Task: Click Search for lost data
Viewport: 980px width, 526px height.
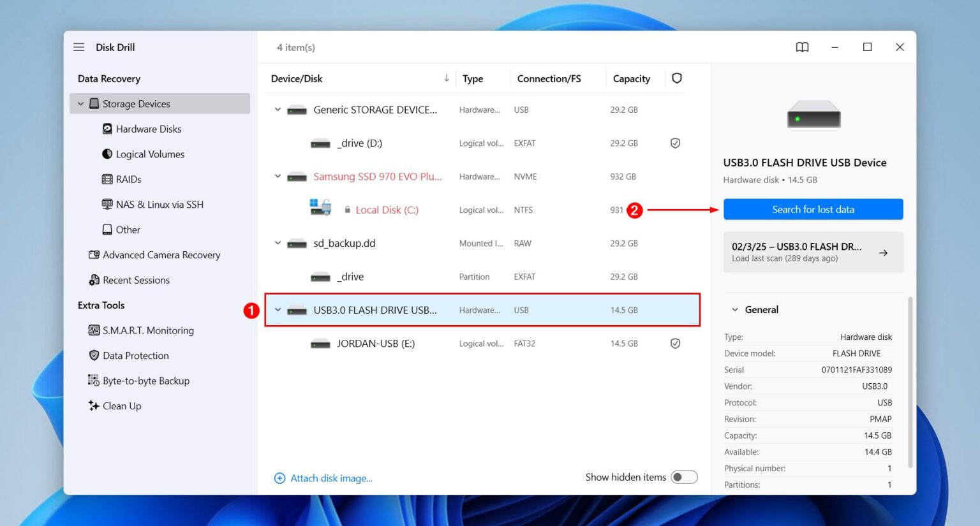Action: (813, 209)
